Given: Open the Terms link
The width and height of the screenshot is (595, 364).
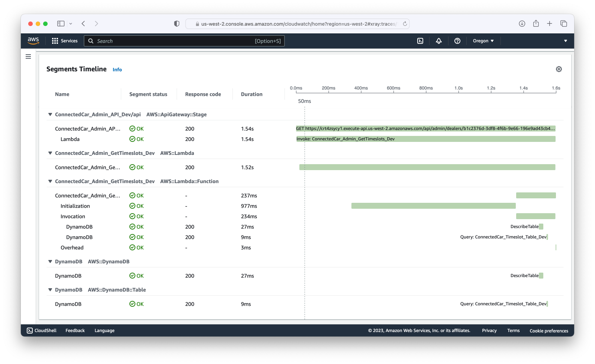Looking at the screenshot, I should [x=514, y=331].
